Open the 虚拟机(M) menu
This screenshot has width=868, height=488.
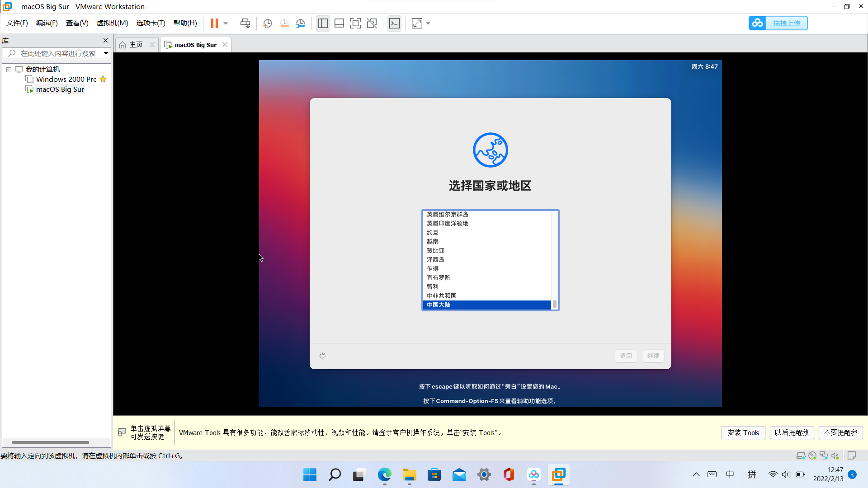(x=112, y=23)
